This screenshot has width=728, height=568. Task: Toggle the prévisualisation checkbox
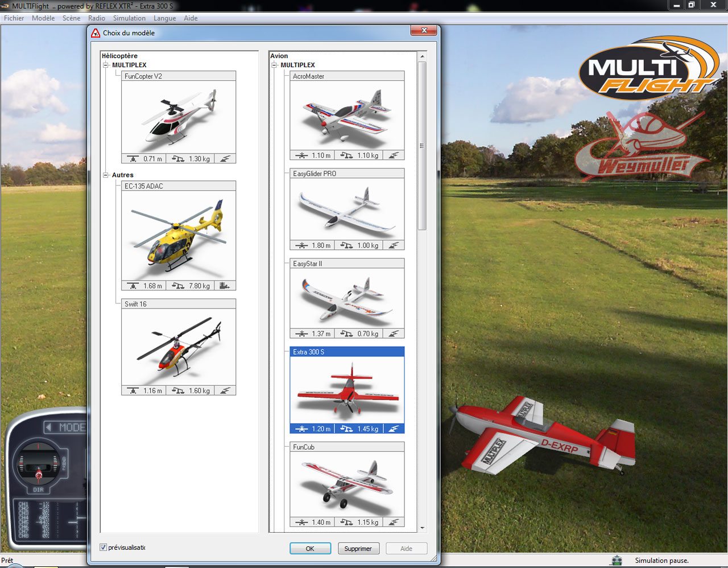[103, 548]
